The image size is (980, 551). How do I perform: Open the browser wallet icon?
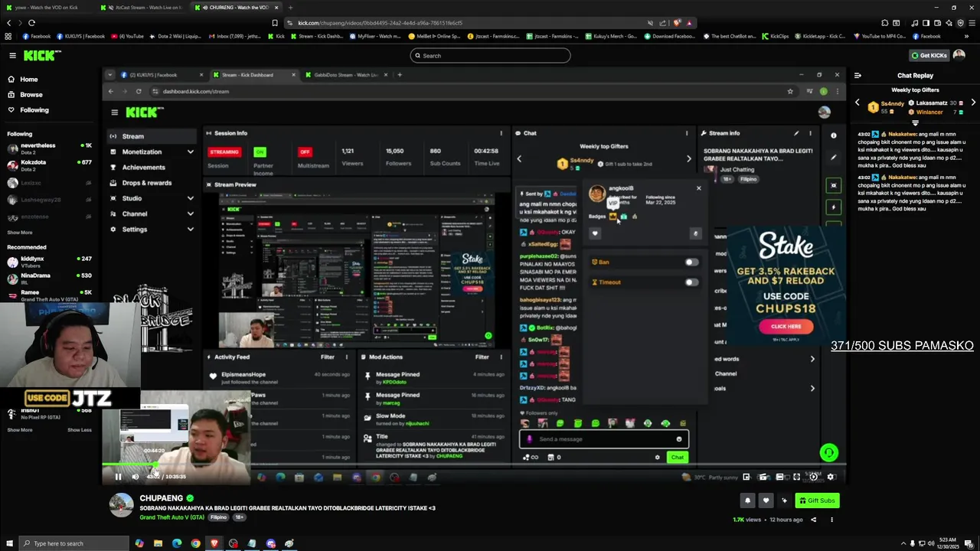[x=936, y=23]
